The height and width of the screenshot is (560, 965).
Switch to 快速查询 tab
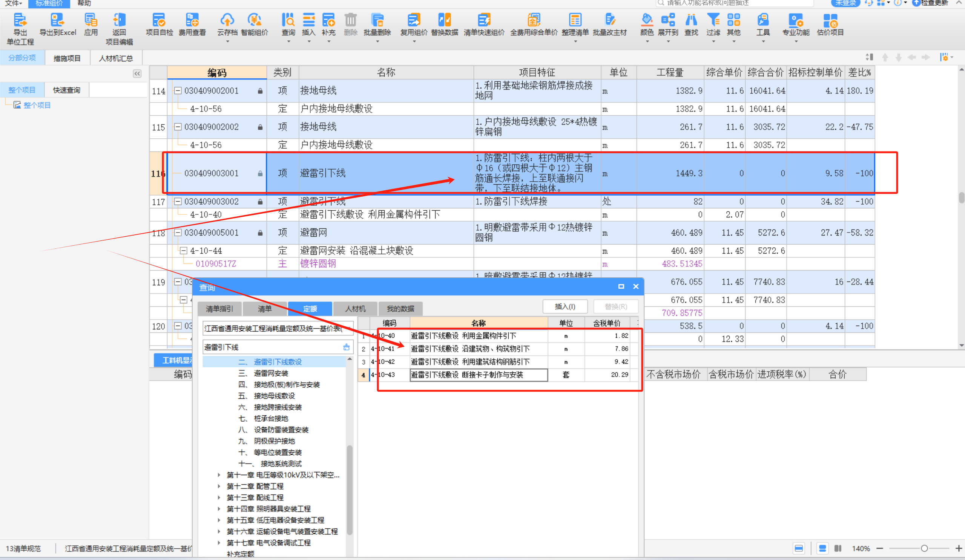[x=67, y=90]
